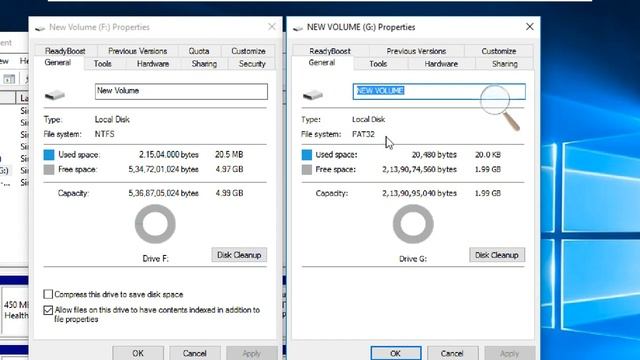Image resolution: width=640 pixels, height=360 pixels.
Task: Open Tools tab in G: Properties
Action: coord(378,64)
